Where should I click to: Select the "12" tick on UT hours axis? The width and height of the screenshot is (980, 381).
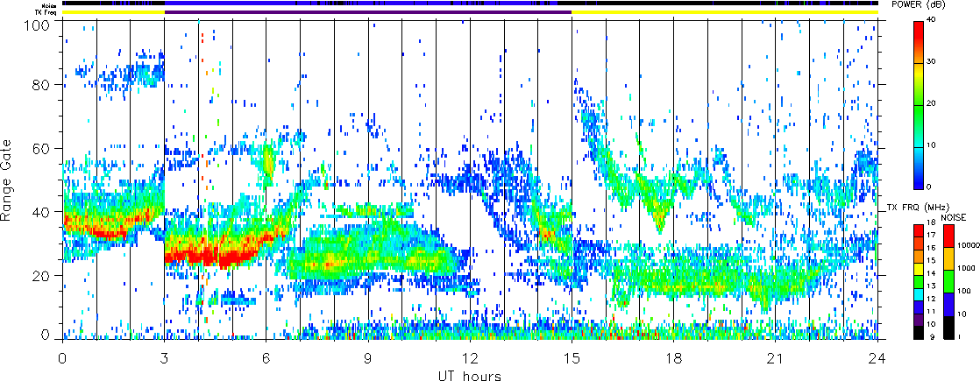coord(470,358)
